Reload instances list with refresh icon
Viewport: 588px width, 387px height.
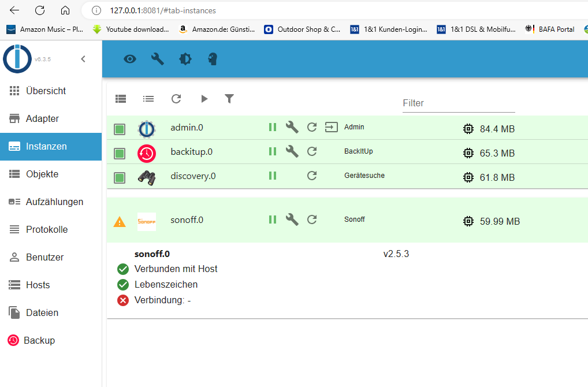[176, 99]
